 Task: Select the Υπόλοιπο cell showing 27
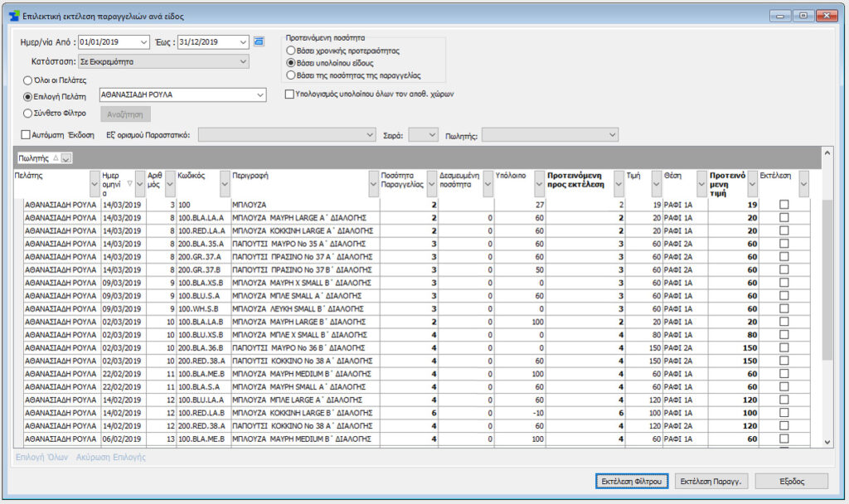(x=520, y=205)
